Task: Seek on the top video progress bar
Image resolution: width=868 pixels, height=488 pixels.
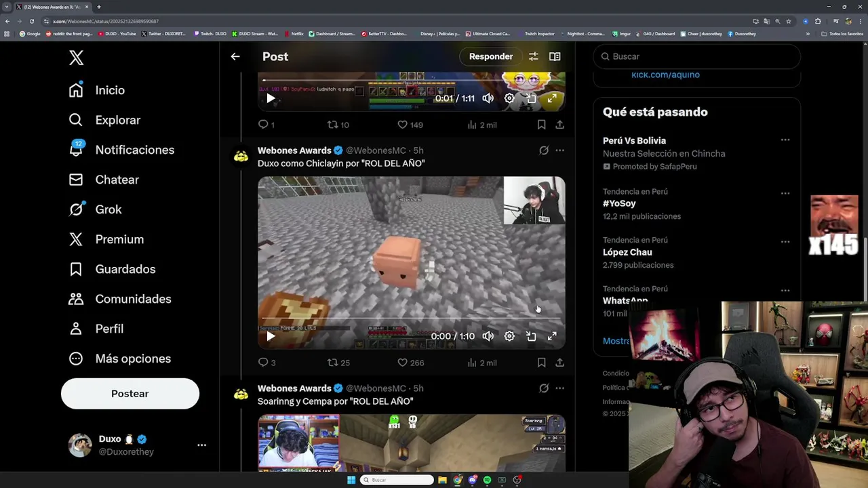Action: [412, 81]
